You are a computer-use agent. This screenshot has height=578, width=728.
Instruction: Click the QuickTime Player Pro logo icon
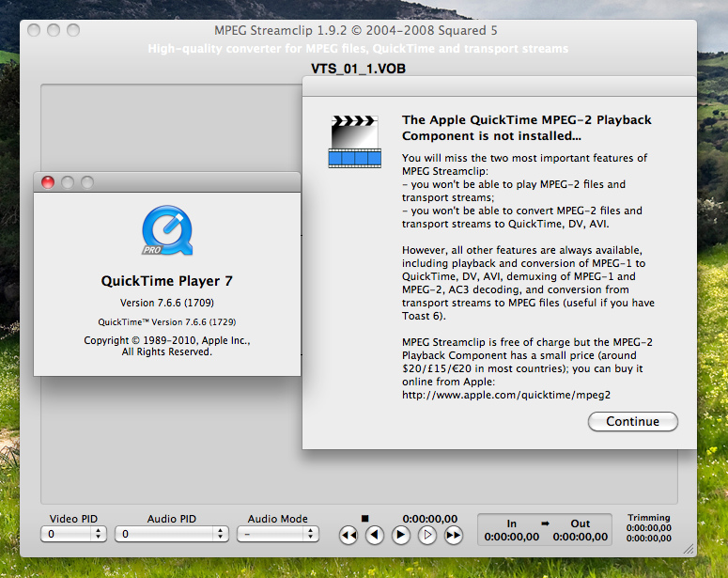(167, 230)
